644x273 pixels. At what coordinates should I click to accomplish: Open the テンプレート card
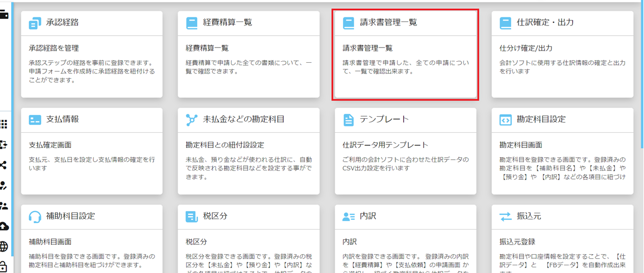[405, 151]
